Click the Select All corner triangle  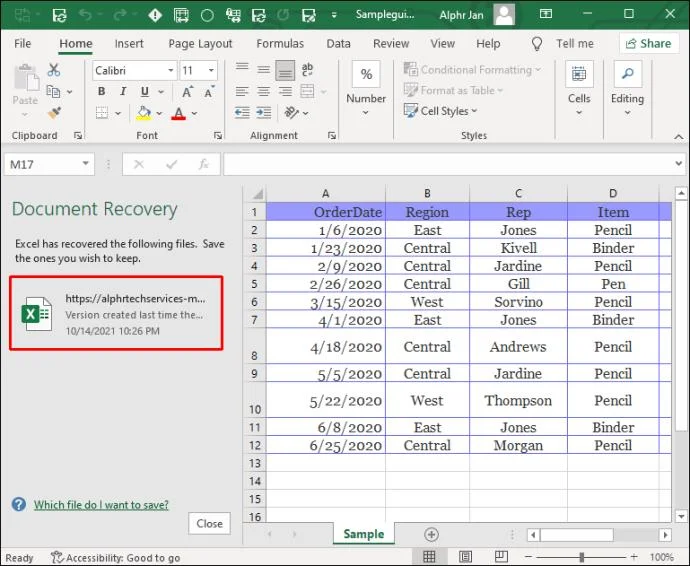[258, 194]
